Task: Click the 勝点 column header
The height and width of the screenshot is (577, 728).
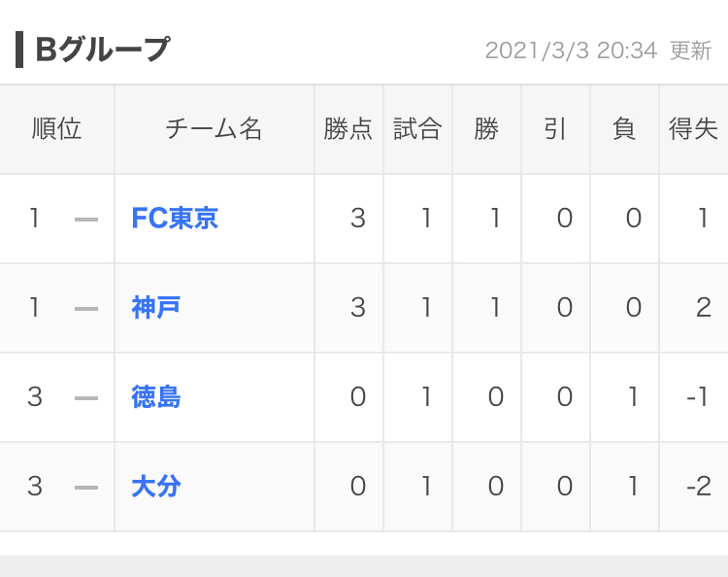Action: coord(348,129)
